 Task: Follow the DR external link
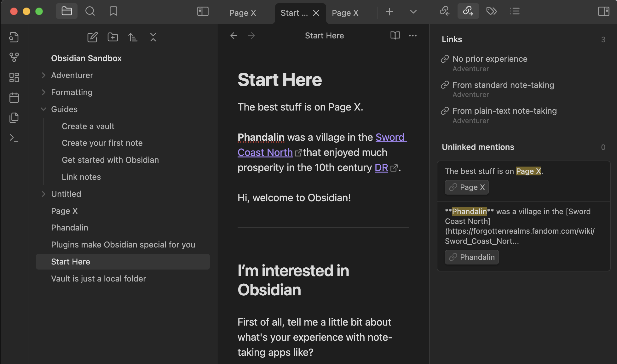coord(381,168)
